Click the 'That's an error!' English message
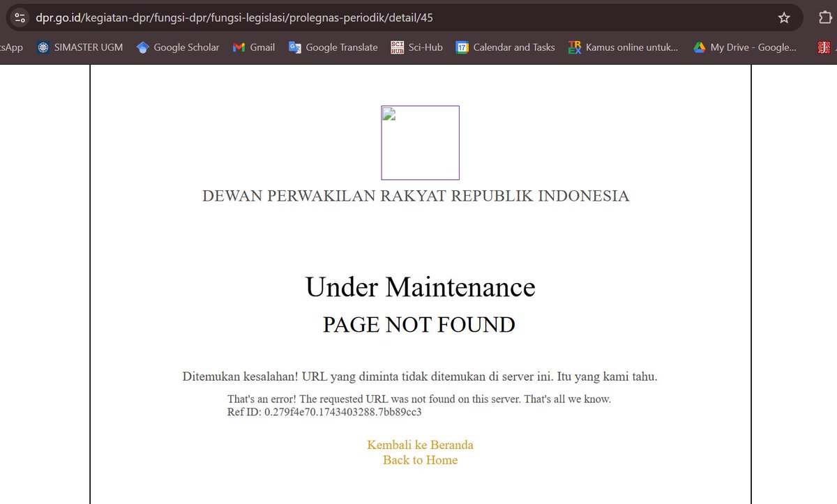The height and width of the screenshot is (504, 837). (419, 399)
